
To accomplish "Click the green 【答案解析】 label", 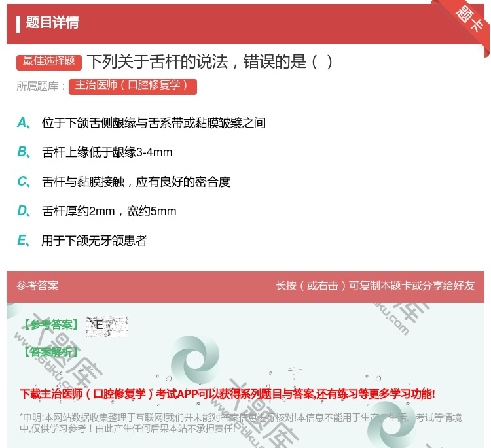I will click(x=51, y=352).
